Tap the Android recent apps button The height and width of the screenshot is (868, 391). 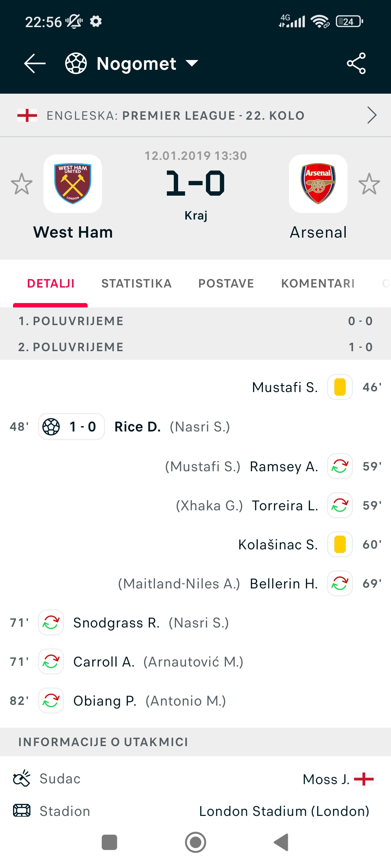point(109,842)
